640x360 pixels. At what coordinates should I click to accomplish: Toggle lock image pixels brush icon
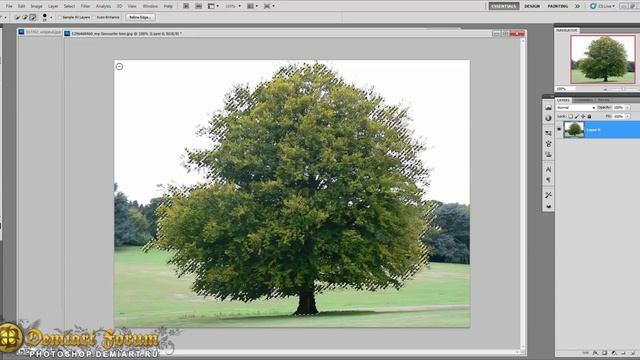click(x=577, y=117)
